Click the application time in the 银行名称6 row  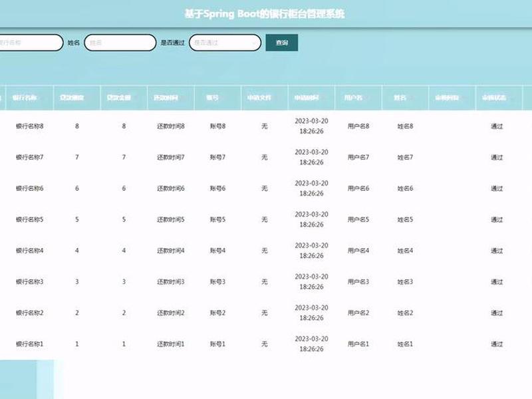pyautogui.click(x=311, y=188)
